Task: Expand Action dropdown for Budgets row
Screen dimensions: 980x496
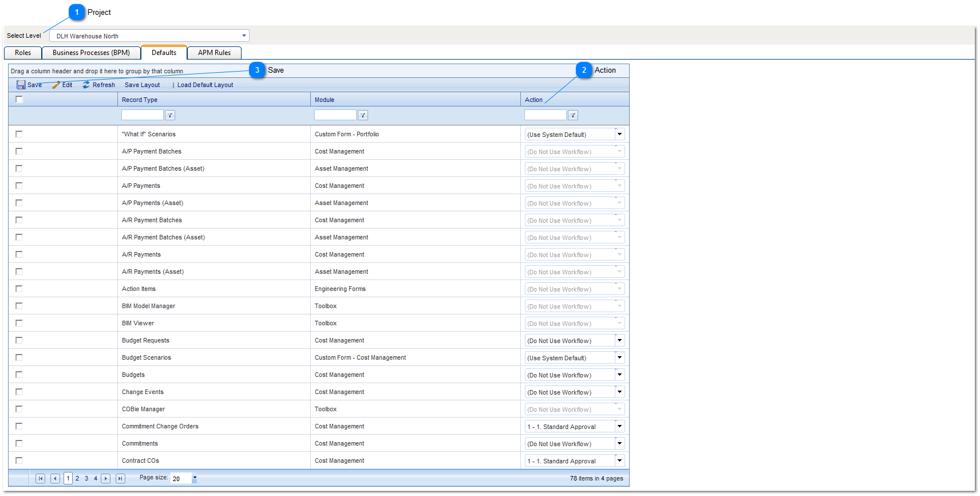Action: point(619,375)
